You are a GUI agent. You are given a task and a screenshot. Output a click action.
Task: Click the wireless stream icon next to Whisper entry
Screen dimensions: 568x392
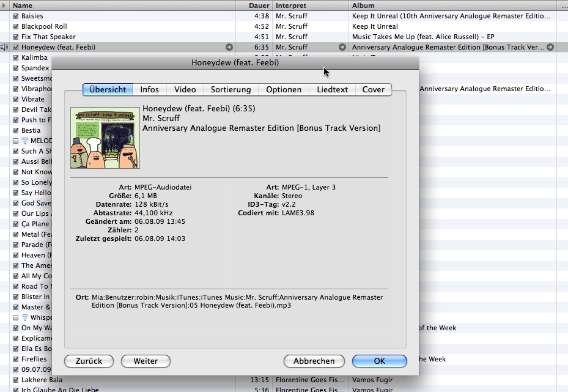click(24, 317)
